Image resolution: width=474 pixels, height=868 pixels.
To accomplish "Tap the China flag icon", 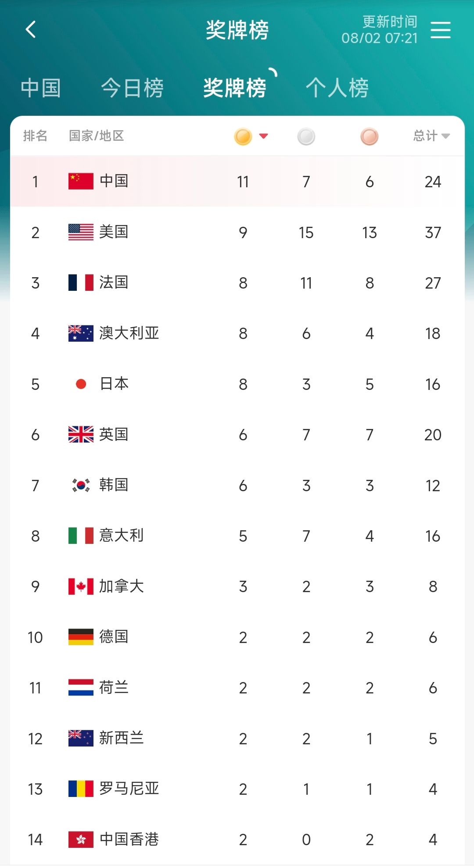I will point(81,181).
